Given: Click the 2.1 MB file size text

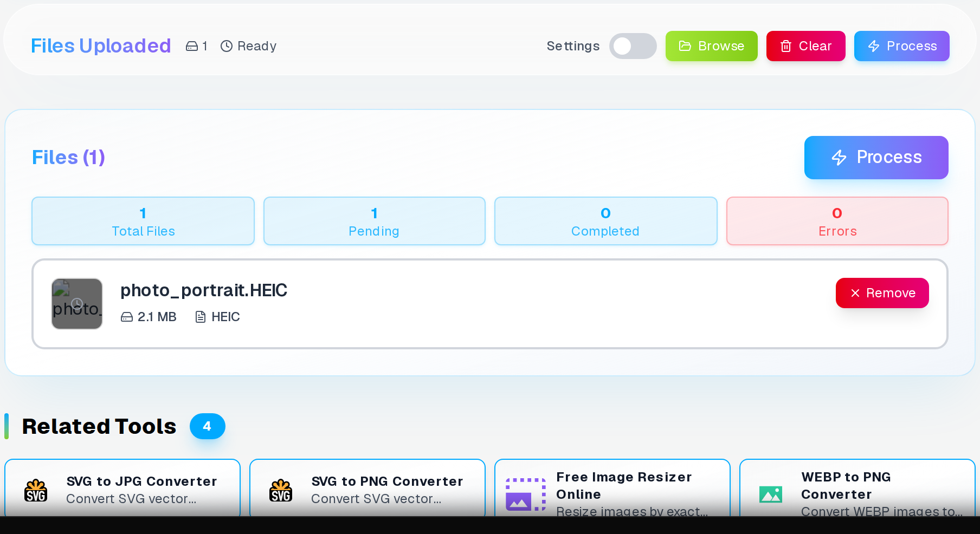Looking at the screenshot, I should point(157,317).
